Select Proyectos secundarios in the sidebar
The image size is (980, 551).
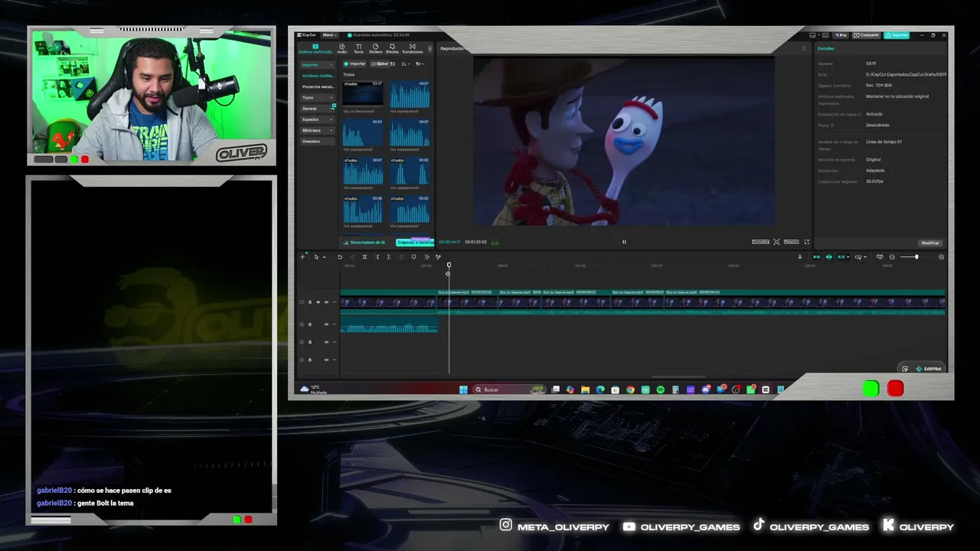(x=317, y=86)
